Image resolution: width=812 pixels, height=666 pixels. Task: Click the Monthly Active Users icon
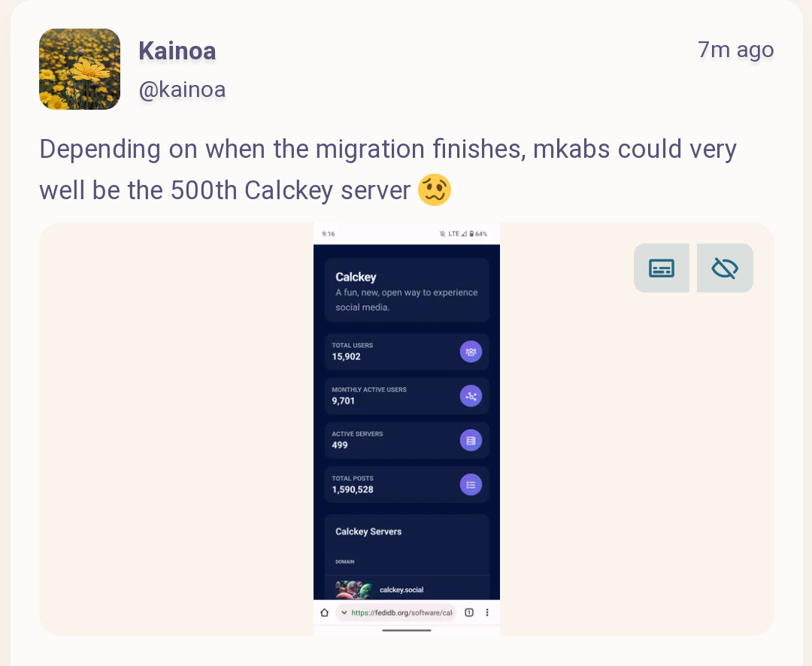[471, 395]
